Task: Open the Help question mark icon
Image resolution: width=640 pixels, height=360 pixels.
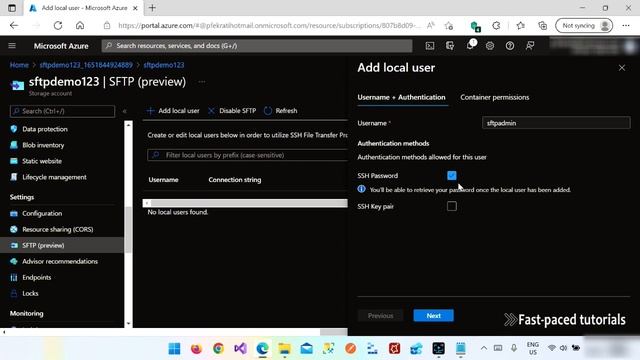Action: 510,46
